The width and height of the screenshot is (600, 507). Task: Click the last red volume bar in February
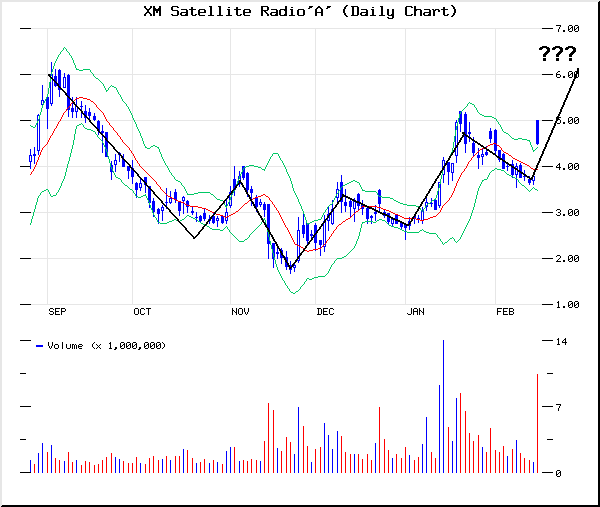[538, 424]
